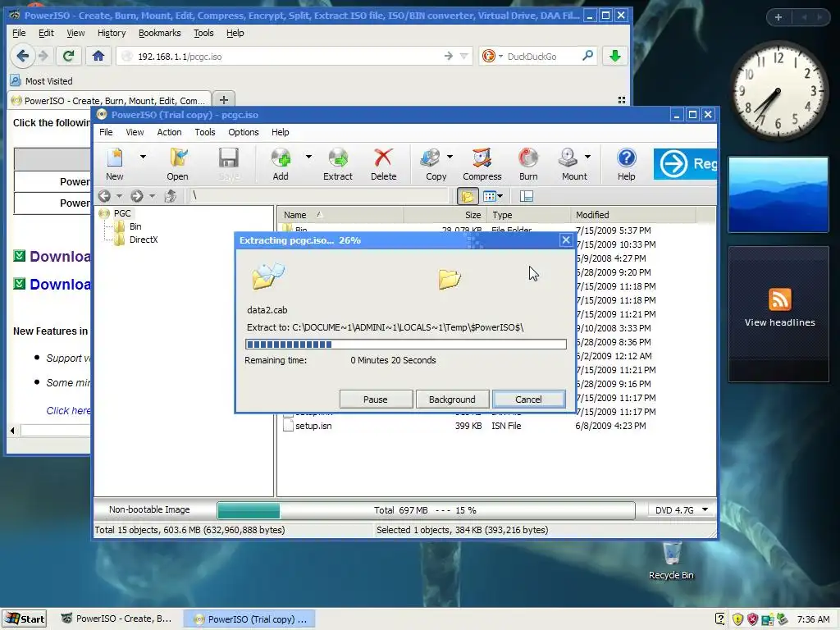Click the Background button

tap(452, 399)
